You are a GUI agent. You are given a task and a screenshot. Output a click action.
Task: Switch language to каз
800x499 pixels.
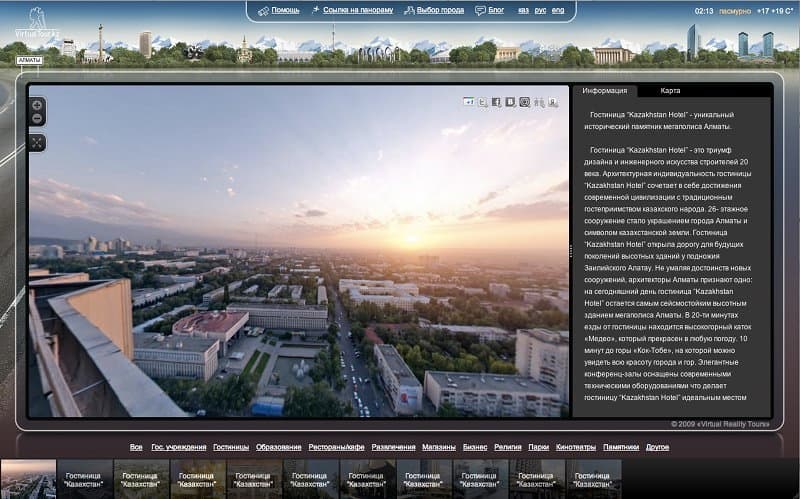pos(523,10)
